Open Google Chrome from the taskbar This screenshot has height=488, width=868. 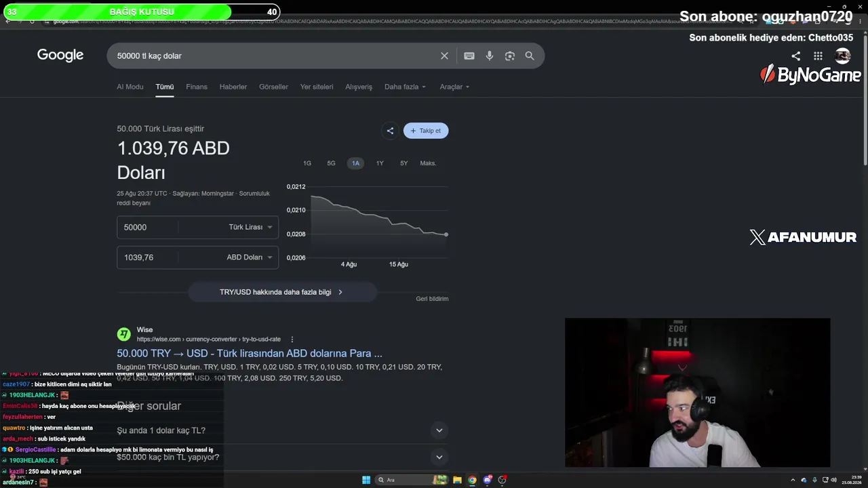coord(472,480)
